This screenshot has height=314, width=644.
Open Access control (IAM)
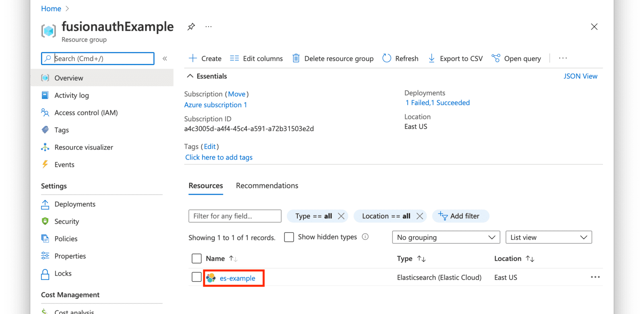(x=86, y=112)
